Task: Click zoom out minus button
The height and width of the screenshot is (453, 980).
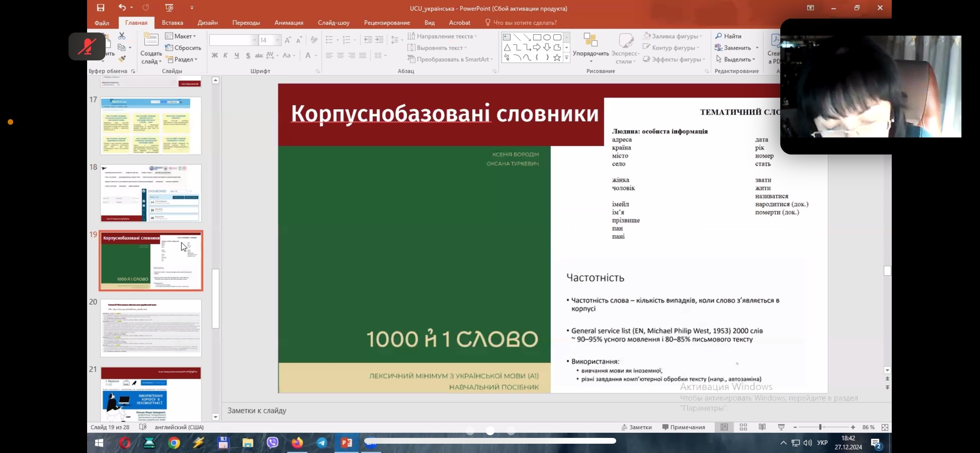Action: (795, 427)
